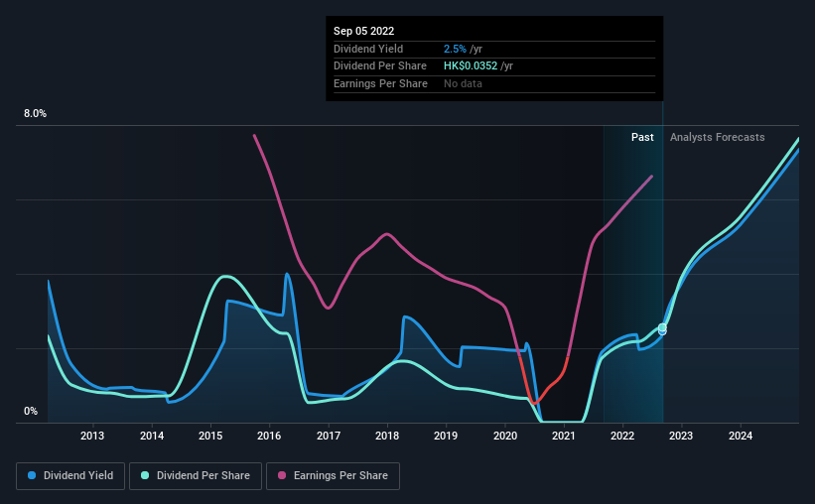This screenshot has height=504, width=815.
Task: Click the 2017 x-axis label
Action: pos(329,436)
